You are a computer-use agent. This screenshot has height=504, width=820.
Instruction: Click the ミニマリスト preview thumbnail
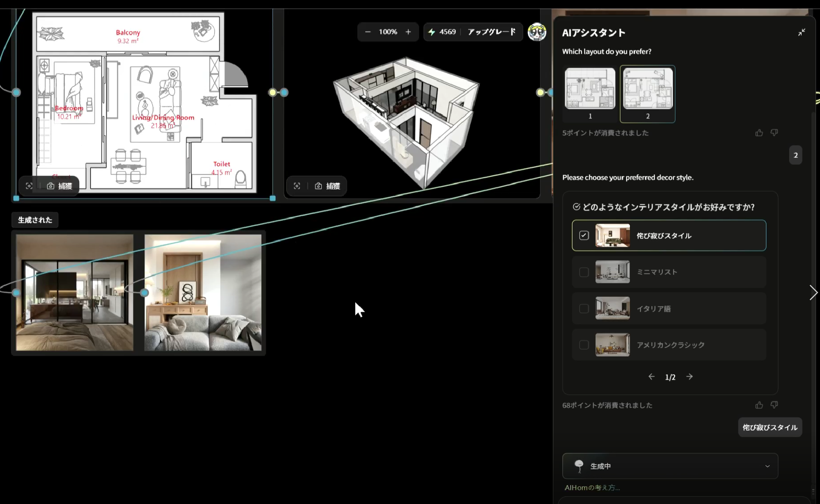click(613, 272)
